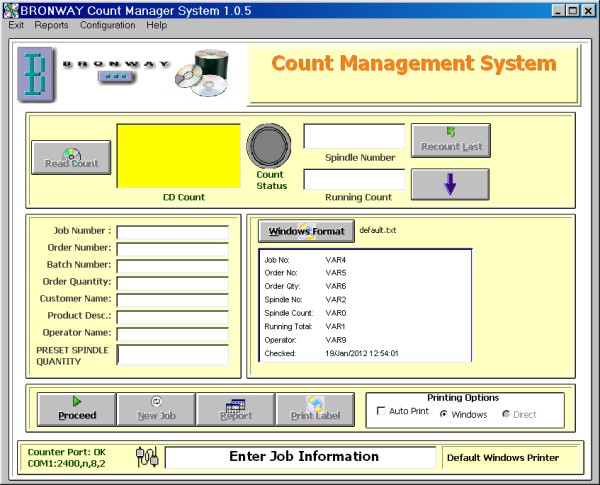
Task: Click the Recount Last button
Action: 451,140
